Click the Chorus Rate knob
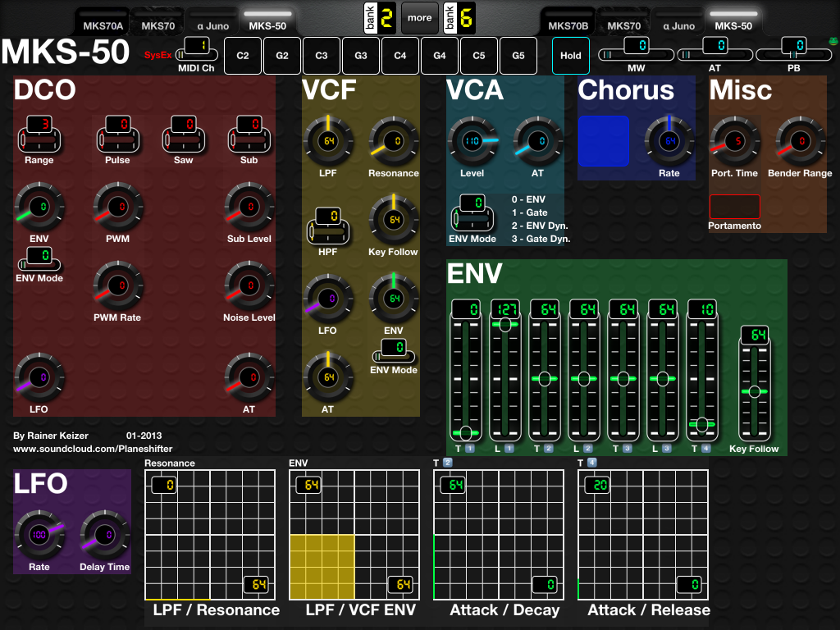Viewport: 840px width, 630px height. tap(669, 141)
